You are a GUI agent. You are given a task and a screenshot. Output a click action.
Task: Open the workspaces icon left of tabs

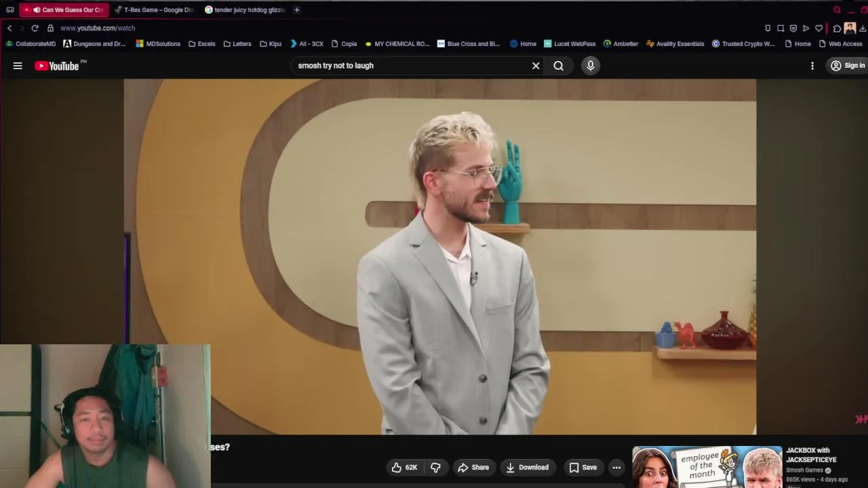pos(9,9)
